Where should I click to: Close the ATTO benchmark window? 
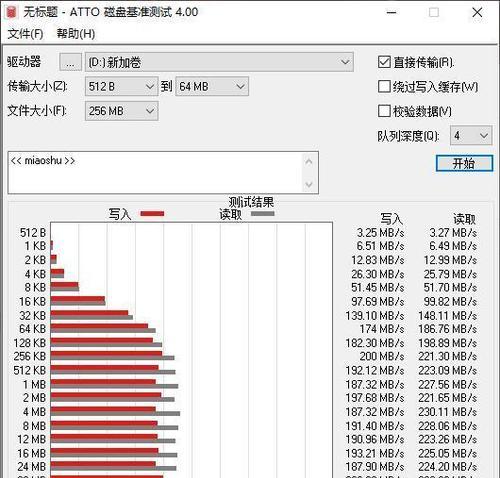click(x=477, y=13)
